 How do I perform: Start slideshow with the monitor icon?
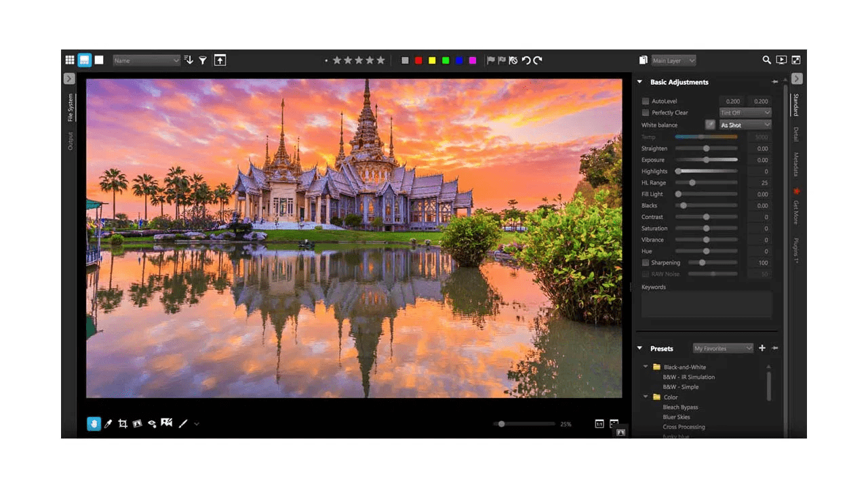pos(781,60)
